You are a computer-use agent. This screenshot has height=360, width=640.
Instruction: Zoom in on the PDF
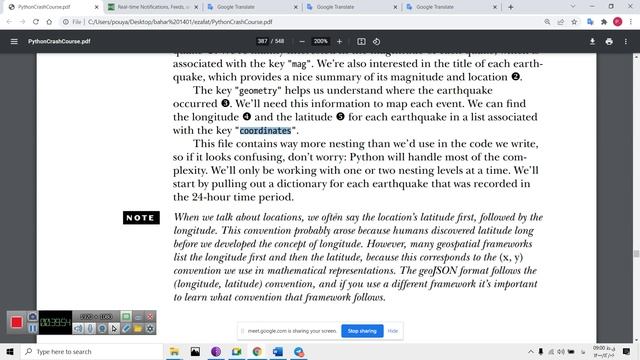339,41
